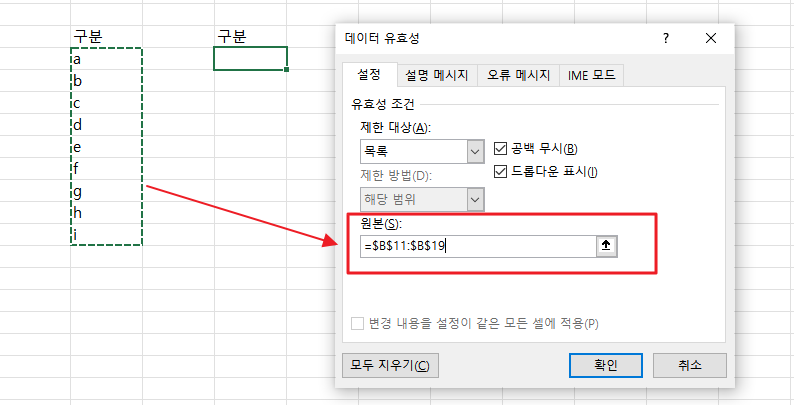Image resolution: width=794 pixels, height=405 pixels.
Task: Toggle the 드롭다운 표시 checkbox
Action: click(500, 172)
